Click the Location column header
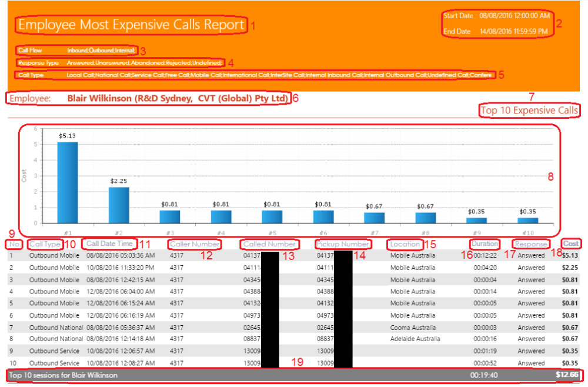This screenshot has width=588, height=387. pyautogui.click(x=405, y=244)
